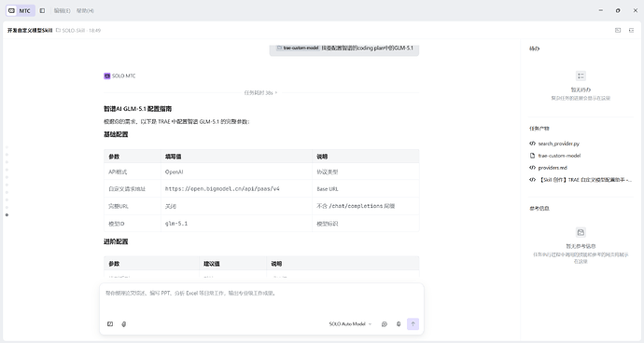
Task: Click the empty to-do list icon
Action: (581, 75)
